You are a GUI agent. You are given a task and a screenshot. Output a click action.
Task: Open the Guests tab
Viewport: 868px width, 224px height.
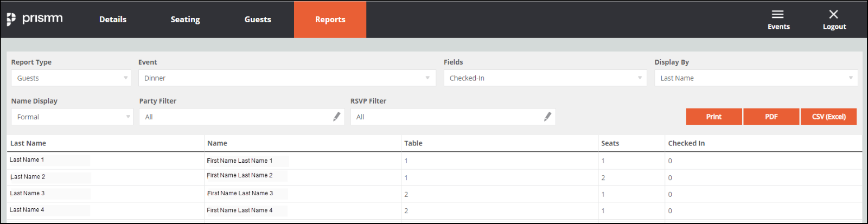[258, 20]
